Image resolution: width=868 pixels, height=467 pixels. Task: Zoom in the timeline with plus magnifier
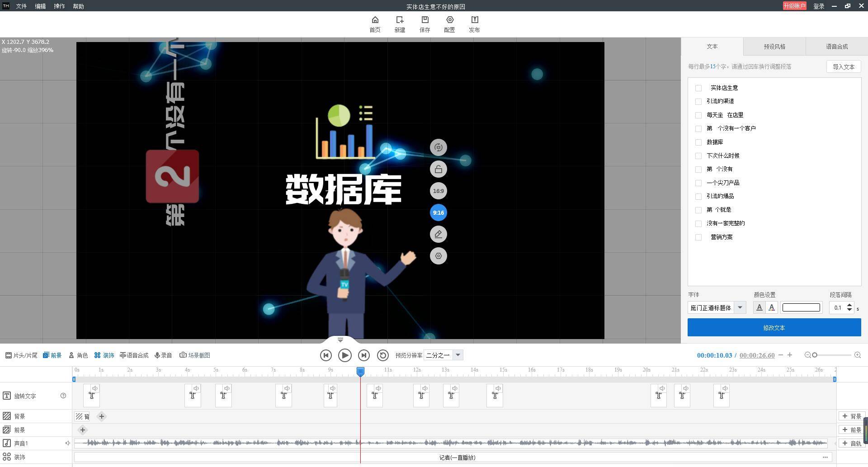click(858, 355)
